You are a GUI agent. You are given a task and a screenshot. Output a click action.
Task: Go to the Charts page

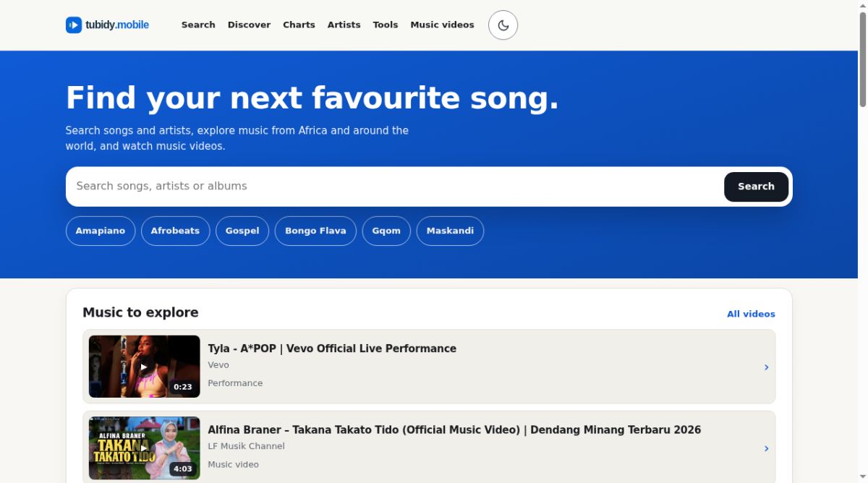coord(299,25)
